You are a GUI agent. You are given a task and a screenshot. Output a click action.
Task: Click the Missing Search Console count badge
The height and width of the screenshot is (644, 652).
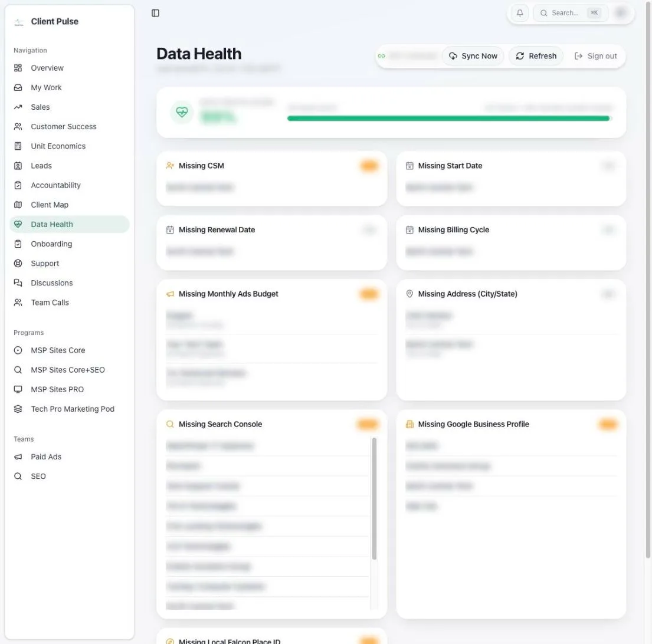point(368,424)
